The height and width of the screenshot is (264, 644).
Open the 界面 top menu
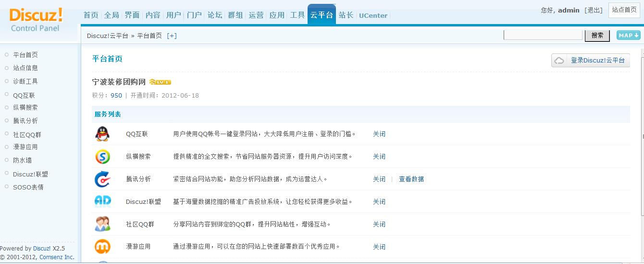[132, 15]
